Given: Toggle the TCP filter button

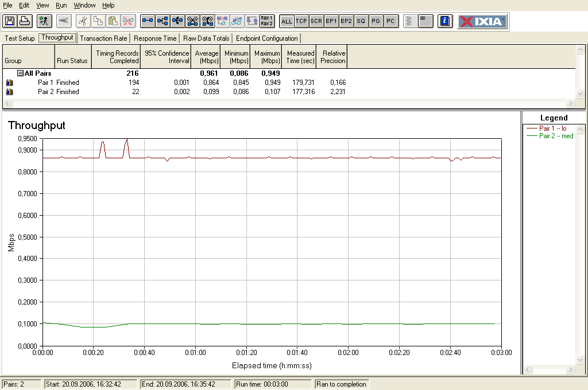Looking at the screenshot, I should coord(301,21).
